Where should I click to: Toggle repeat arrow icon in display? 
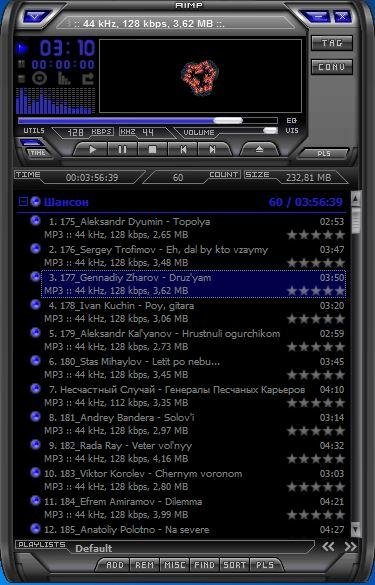(x=88, y=78)
